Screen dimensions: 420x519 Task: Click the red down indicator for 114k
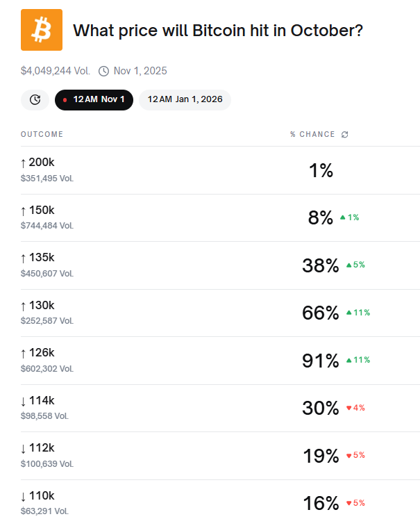tap(348, 408)
